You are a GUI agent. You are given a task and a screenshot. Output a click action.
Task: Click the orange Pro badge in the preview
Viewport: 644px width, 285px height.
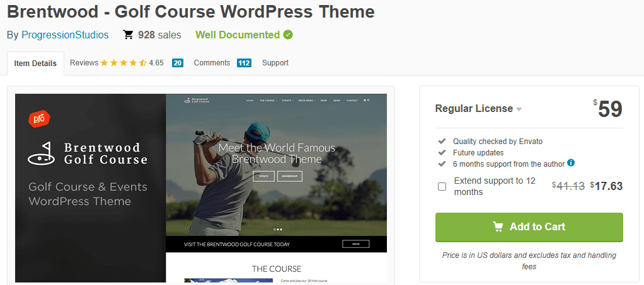click(39, 118)
